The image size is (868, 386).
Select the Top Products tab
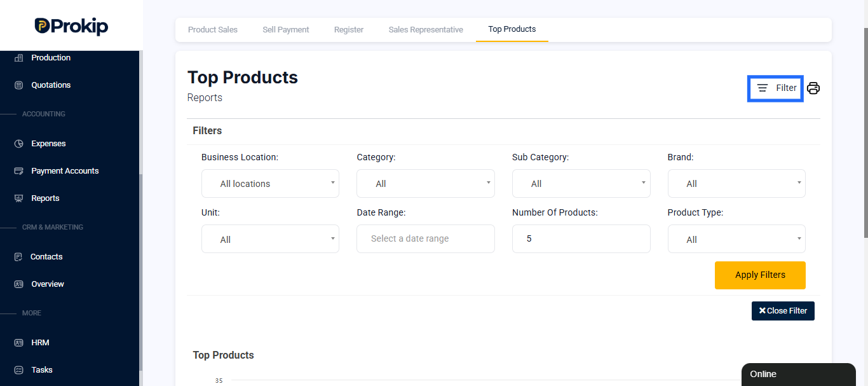pyautogui.click(x=512, y=29)
